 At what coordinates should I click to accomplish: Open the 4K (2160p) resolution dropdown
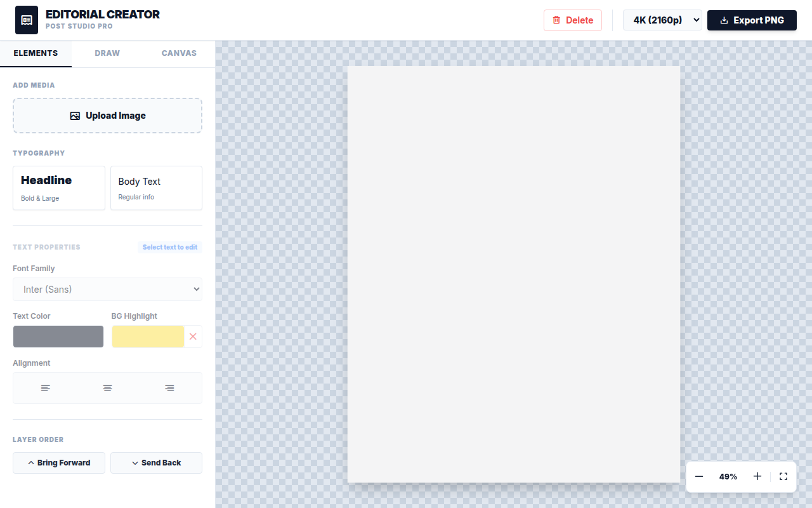(x=662, y=20)
